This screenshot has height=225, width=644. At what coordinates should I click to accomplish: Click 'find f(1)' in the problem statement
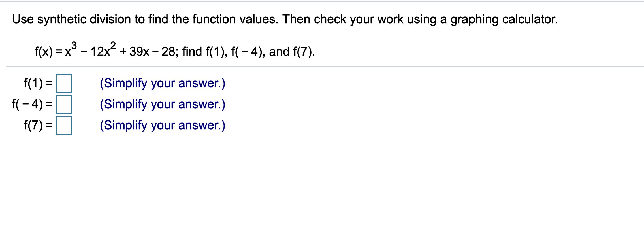click(x=204, y=52)
